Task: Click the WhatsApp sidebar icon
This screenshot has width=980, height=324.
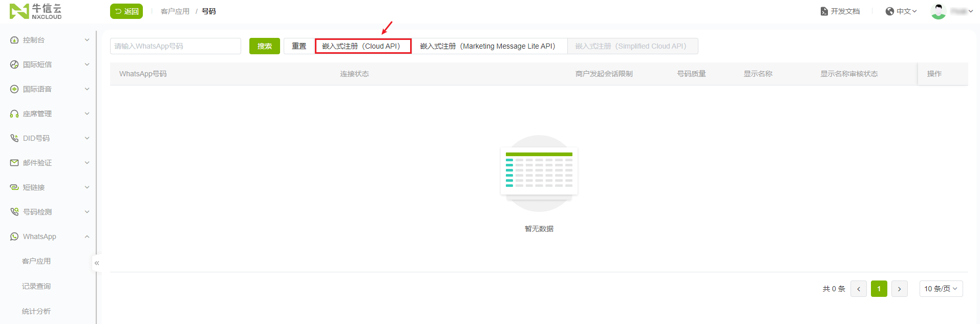Action: coord(14,236)
